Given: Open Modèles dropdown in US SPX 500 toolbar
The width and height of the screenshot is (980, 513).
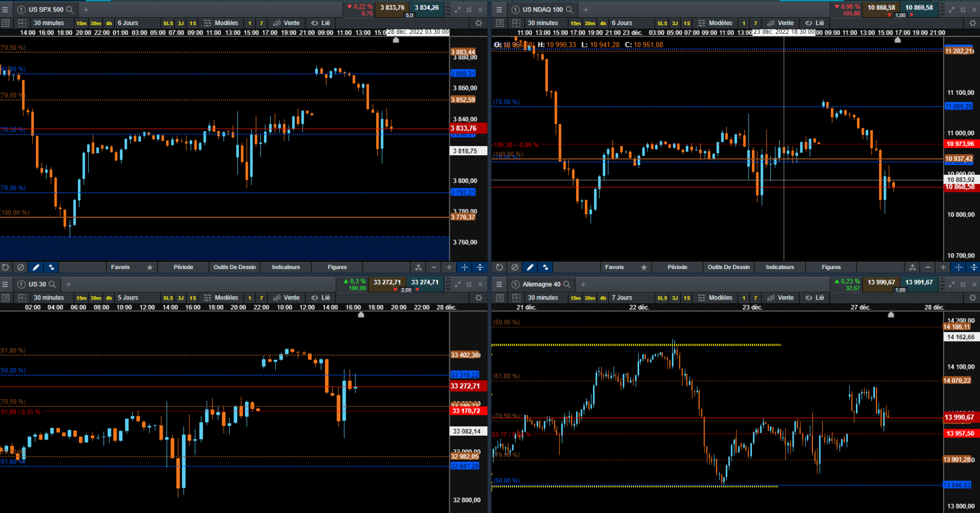Looking at the screenshot, I should tap(221, 23).
